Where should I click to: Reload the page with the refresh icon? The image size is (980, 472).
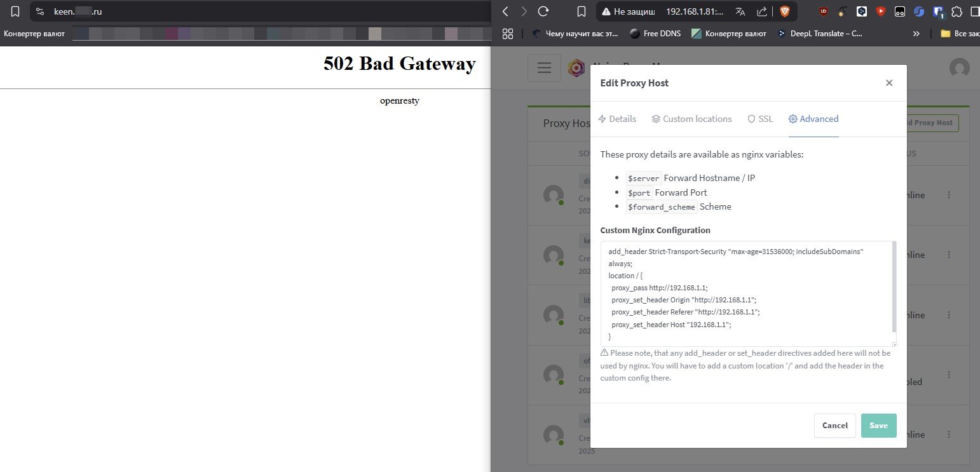543,11
